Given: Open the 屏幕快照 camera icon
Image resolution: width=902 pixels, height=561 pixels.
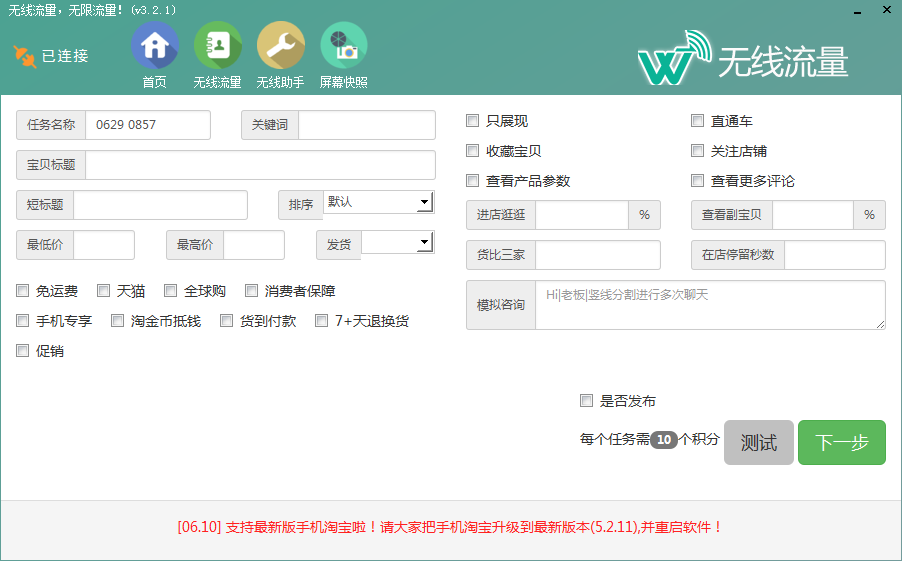Looking at the screenshot, I should tap(343, 46).
